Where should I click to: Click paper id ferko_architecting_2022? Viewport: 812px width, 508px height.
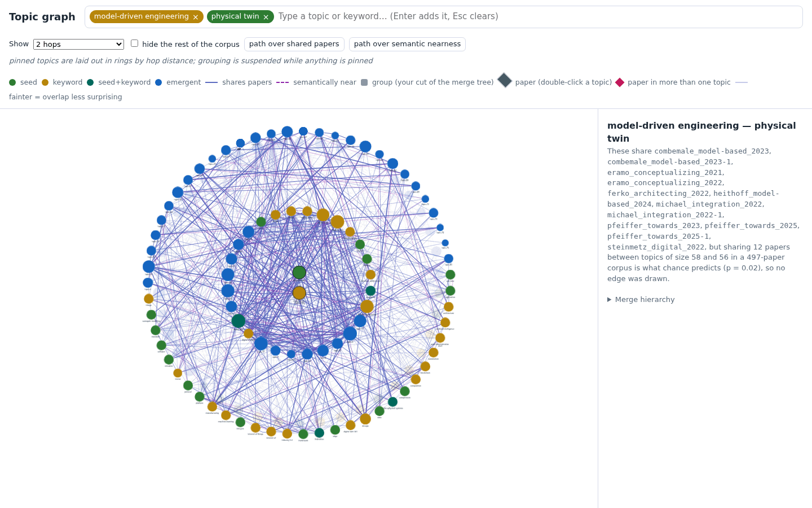click(658, 194)
